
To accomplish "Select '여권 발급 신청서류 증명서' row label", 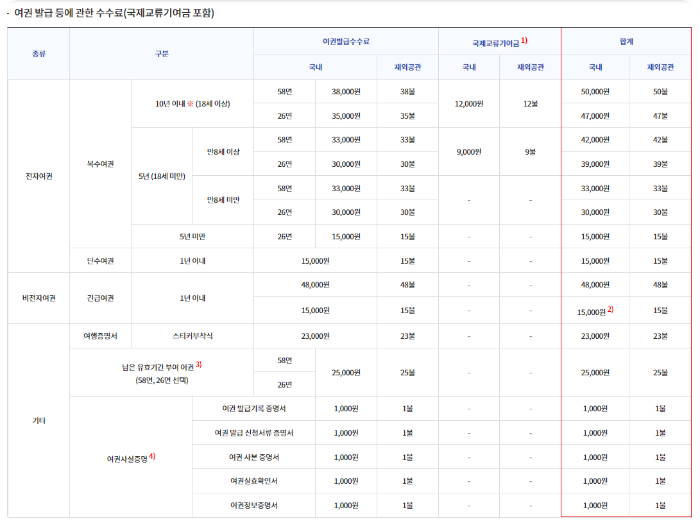I will point(254,433).
